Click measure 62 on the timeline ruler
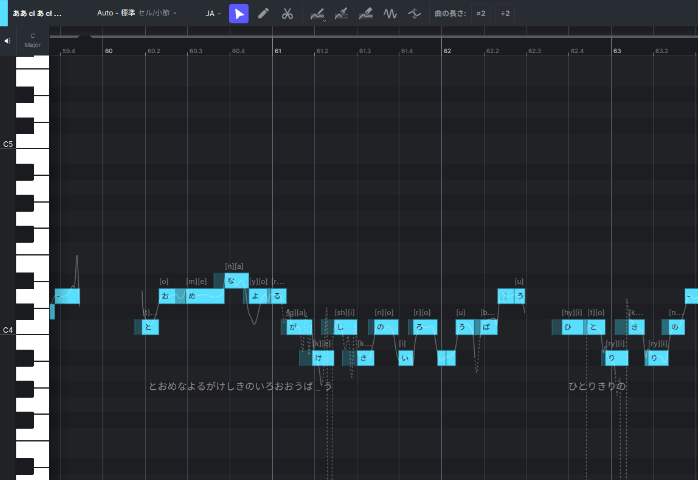The image size is (698, 480). pos(448,50)
